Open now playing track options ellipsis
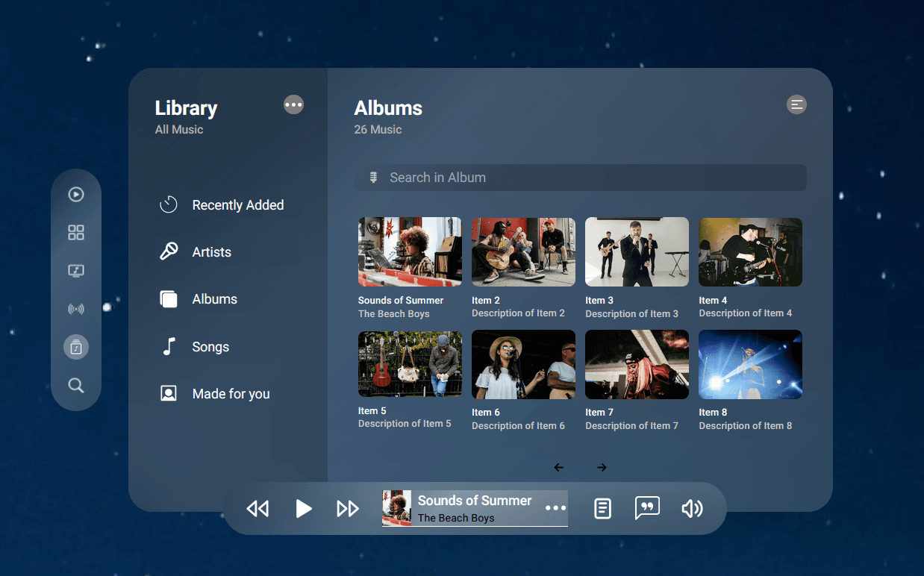 click(x=555, y=508)
